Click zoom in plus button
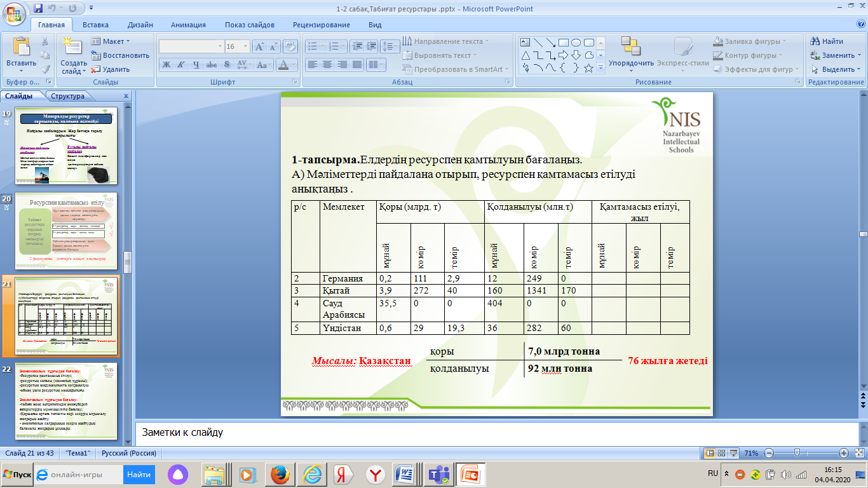This screenshot has height=488, width=868. [x=844, y=453]
